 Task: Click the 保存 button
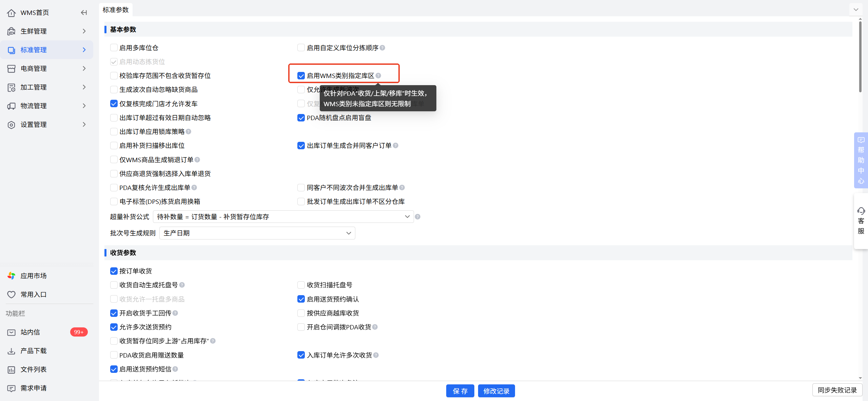pos(460,391)
